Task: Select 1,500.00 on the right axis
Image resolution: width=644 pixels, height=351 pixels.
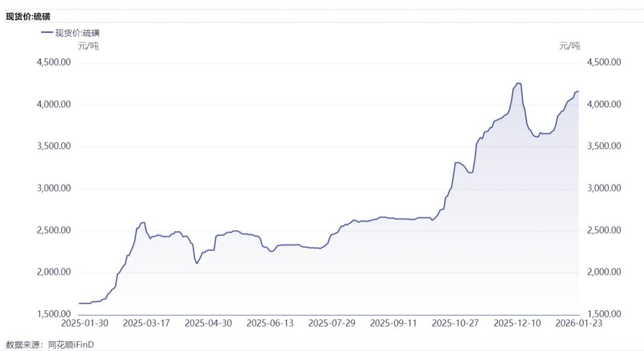Action: [603, 314]
